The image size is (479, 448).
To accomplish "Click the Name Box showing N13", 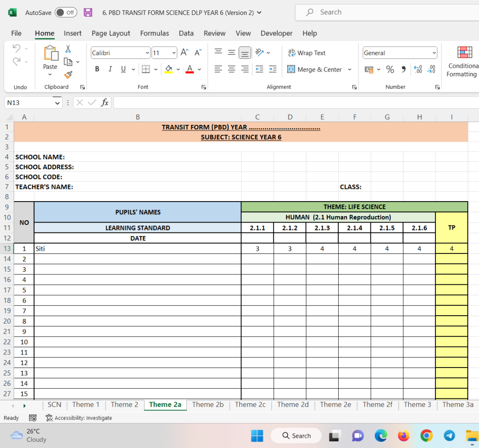I will [29, 102].
